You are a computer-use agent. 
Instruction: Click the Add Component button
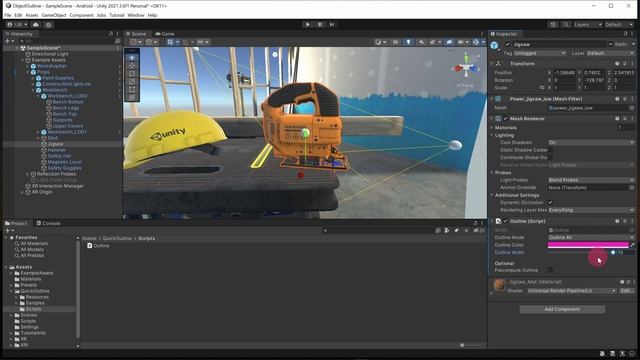(562, 309)
